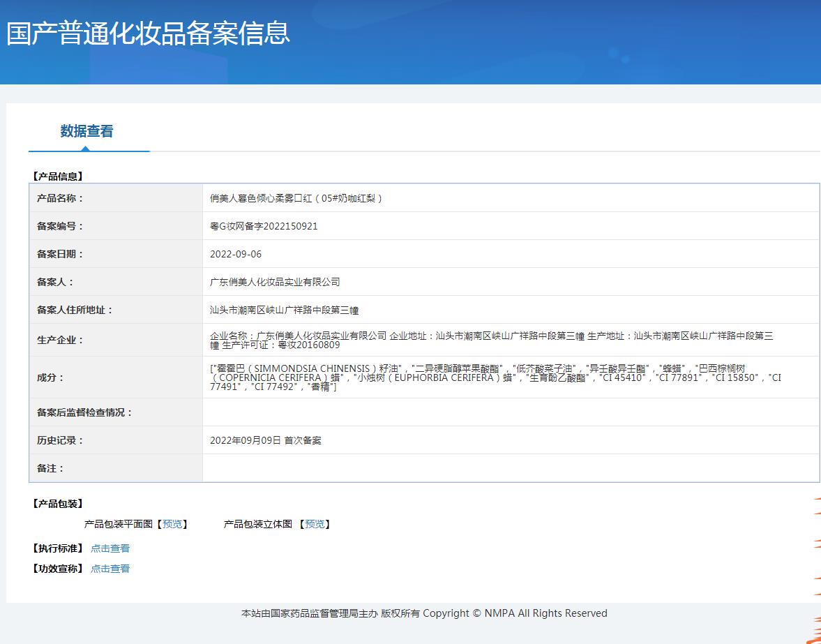Click the 【产品信息】 section heading

pyautogui.click(x=58, y=177)
